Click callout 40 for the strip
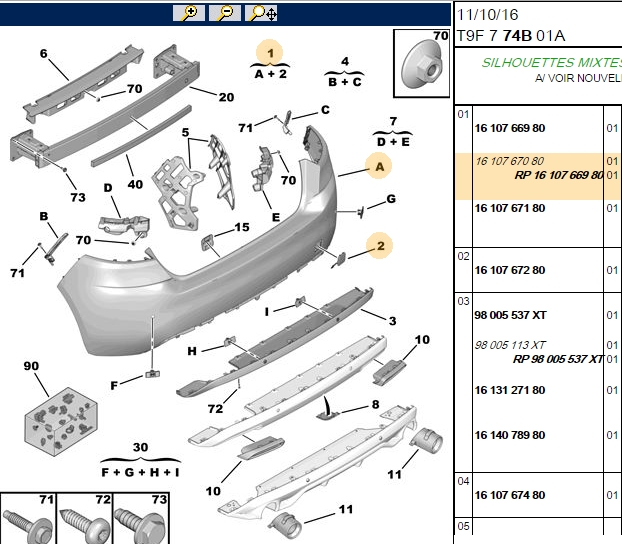The image size is (622, 544). (x=135, y=184)
